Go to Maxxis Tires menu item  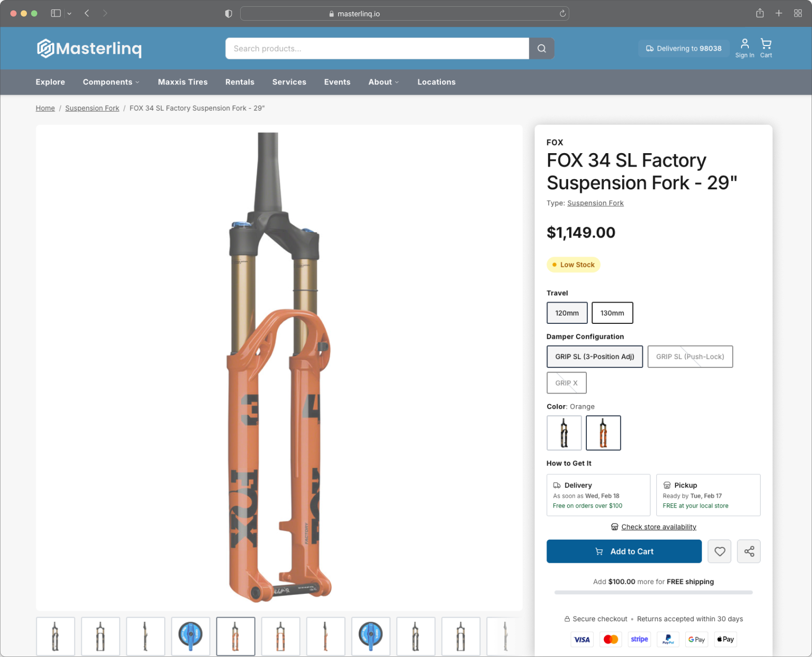click(x=183, y=82)
